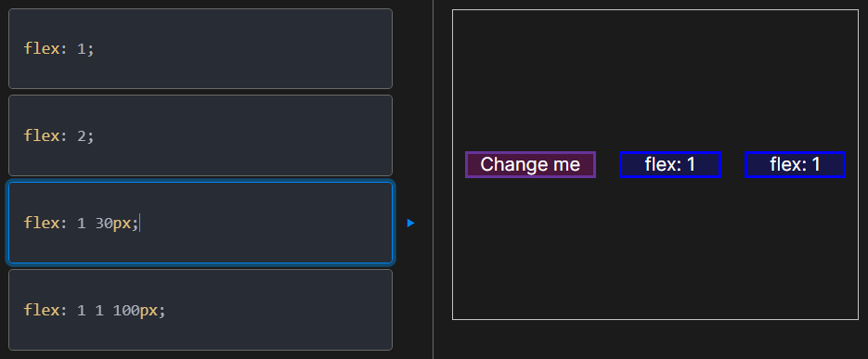The height and width of the screenshot is (359, 868).
Task: Click the vertical divider between code and preview
Action: pos(433,179)
